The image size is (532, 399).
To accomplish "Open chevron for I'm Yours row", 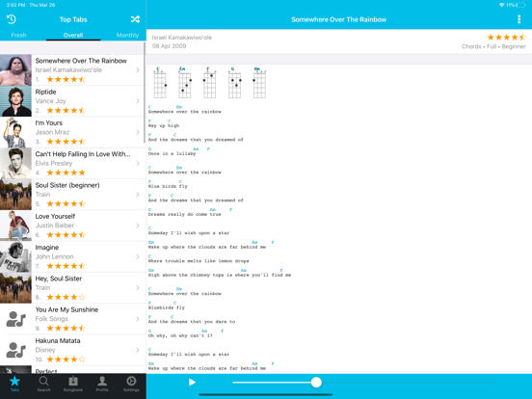I will [138, 132].
